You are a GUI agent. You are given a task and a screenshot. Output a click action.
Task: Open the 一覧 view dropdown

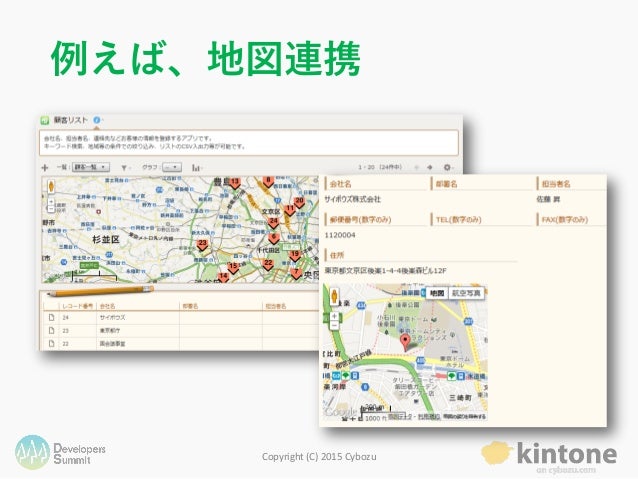coord(91,167)
